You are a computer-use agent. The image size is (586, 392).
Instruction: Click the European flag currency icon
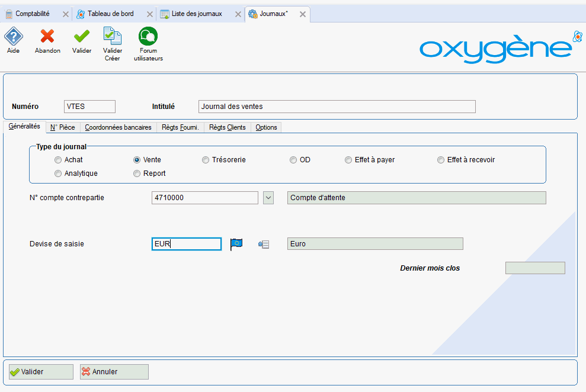[x=236, y=245]
